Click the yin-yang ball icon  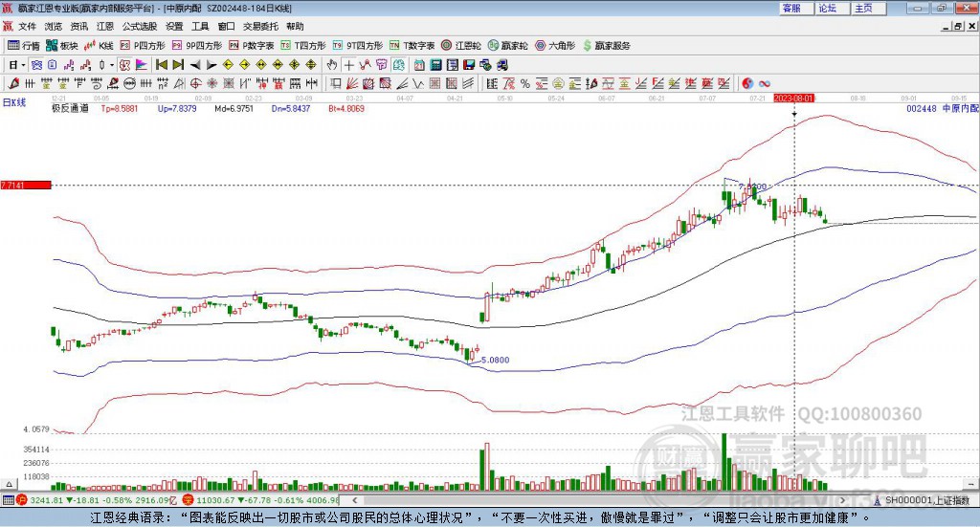[x=746, y=83]
